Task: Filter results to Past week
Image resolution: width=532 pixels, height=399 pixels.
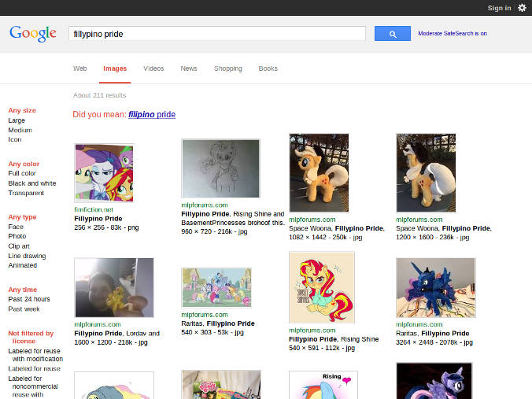Action: tap(24, 309)
